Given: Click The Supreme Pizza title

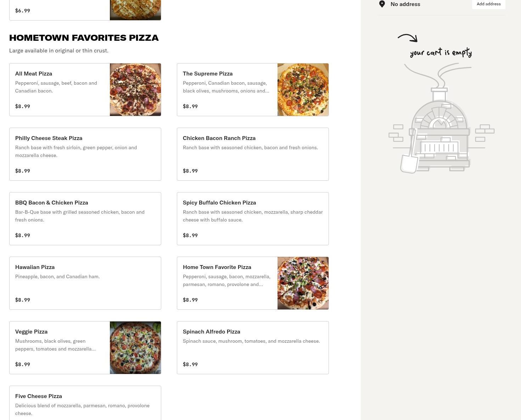Looking at the screenshot, I should click(208, 74).
